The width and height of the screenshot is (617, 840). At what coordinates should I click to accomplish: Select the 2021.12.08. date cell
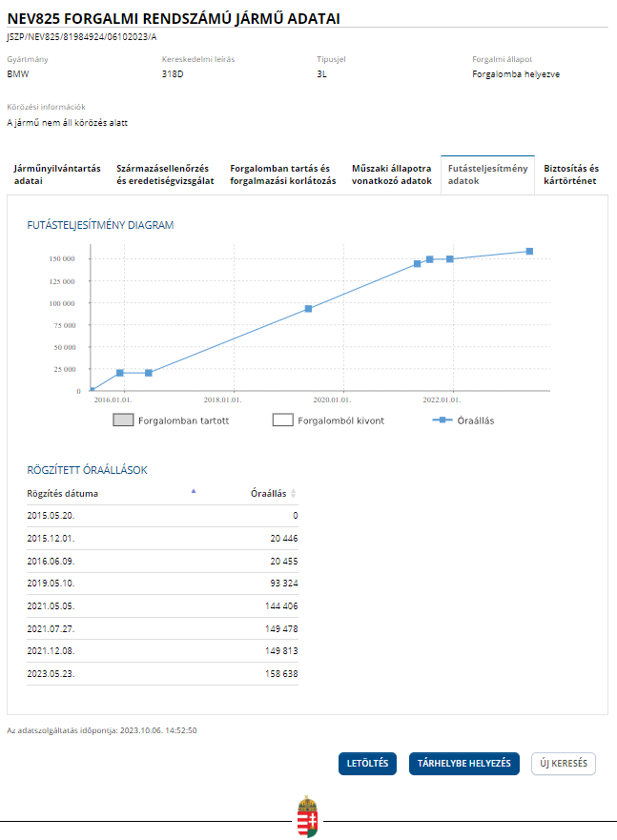[51, 651]
